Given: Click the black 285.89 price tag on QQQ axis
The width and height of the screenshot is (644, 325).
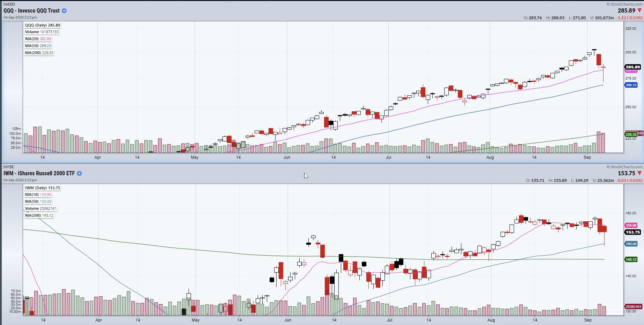Looking at the screenshot, I should 632,67.
